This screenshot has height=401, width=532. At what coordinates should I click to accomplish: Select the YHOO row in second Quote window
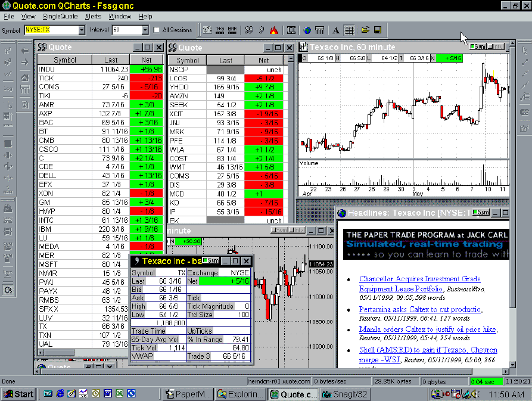click(x=226, y=87)
